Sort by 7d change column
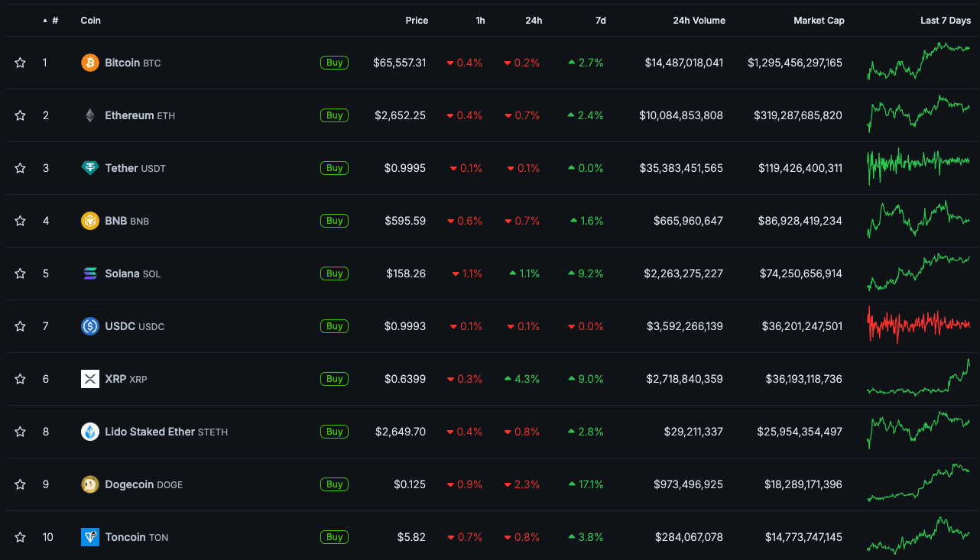 click(x=601, y=21)
